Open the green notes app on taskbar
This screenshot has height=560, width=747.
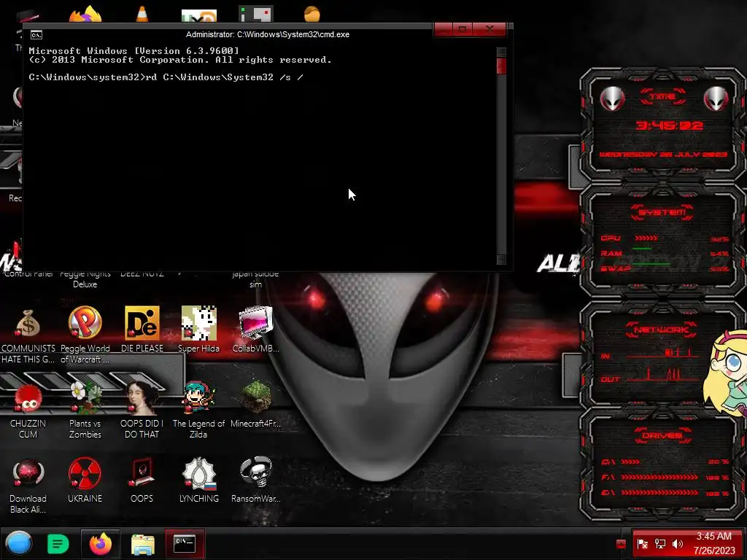[58, 544]
